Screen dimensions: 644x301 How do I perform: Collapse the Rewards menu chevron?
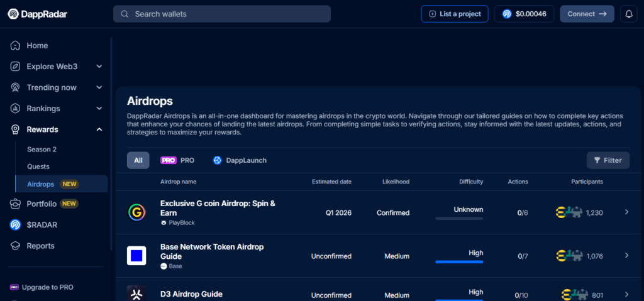(99, 129)
